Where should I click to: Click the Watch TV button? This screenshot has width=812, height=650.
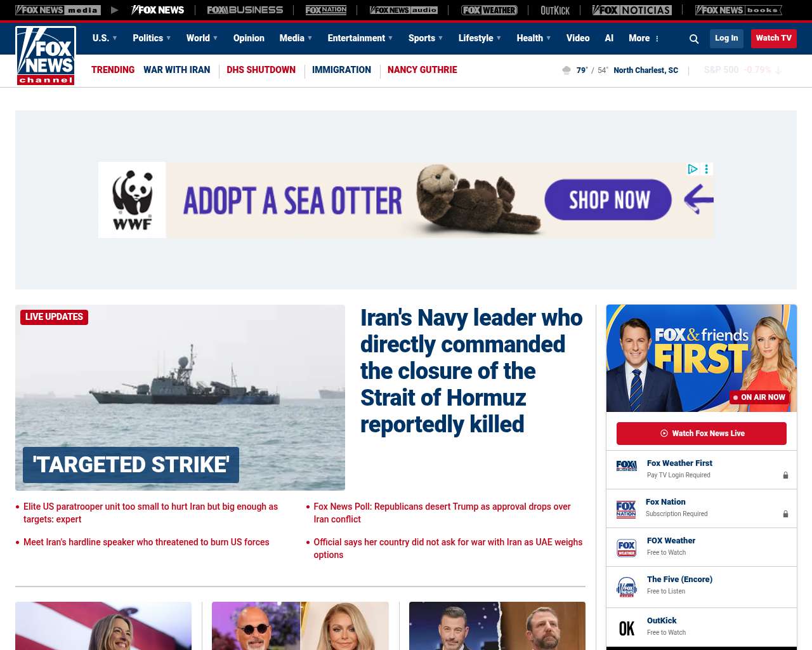coord(774,38)
